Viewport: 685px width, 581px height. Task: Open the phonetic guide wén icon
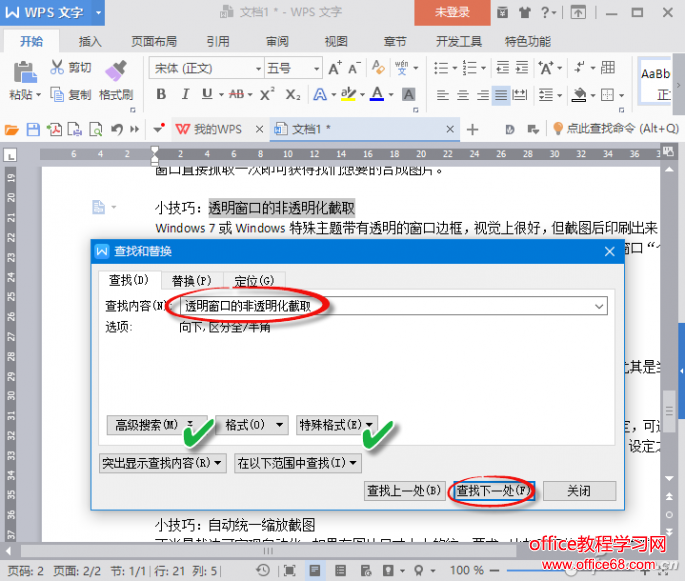pos(401,68)
